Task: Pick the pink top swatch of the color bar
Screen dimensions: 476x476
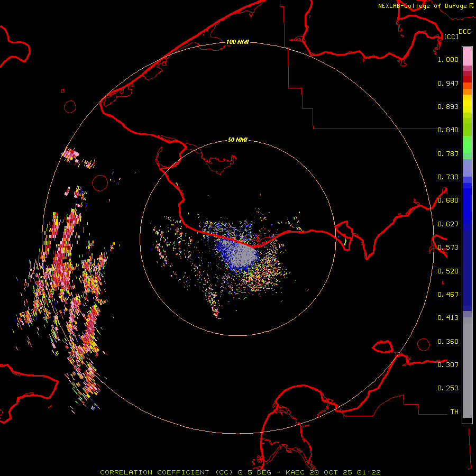Action: coord(467,57)
